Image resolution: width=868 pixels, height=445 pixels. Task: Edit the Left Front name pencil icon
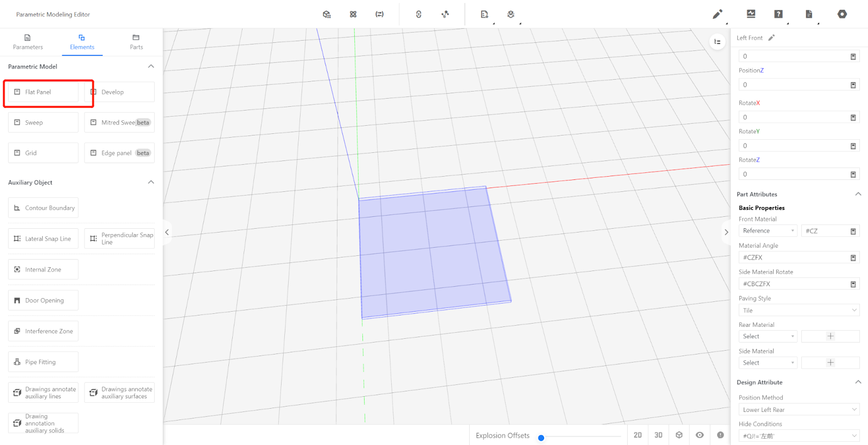(x=771, y=38)
